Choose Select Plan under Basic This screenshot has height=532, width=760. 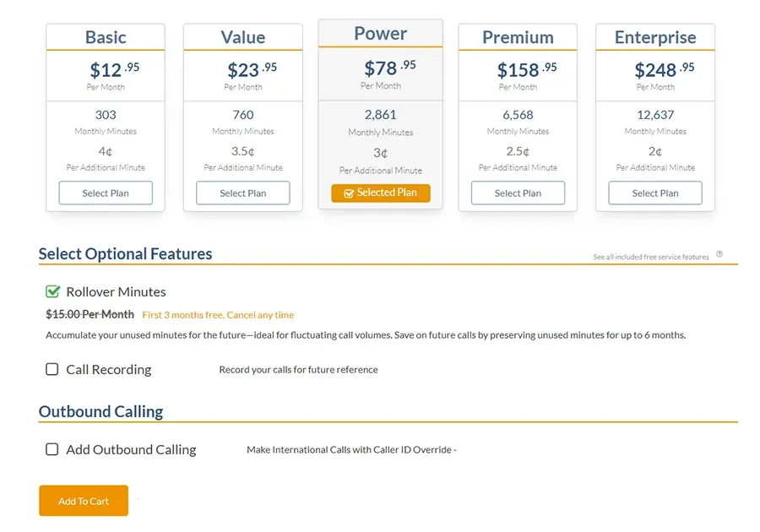tap(106, 193)
